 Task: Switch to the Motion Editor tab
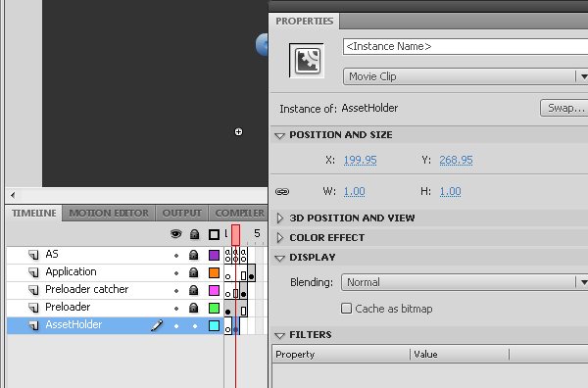[109, 213]
